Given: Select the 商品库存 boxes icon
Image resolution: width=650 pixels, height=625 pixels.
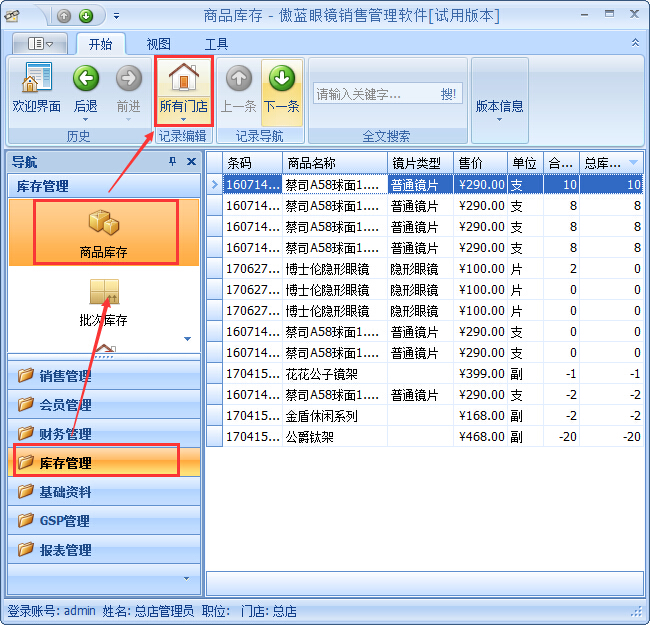Looking at the screenshot, I should point(104,233).
